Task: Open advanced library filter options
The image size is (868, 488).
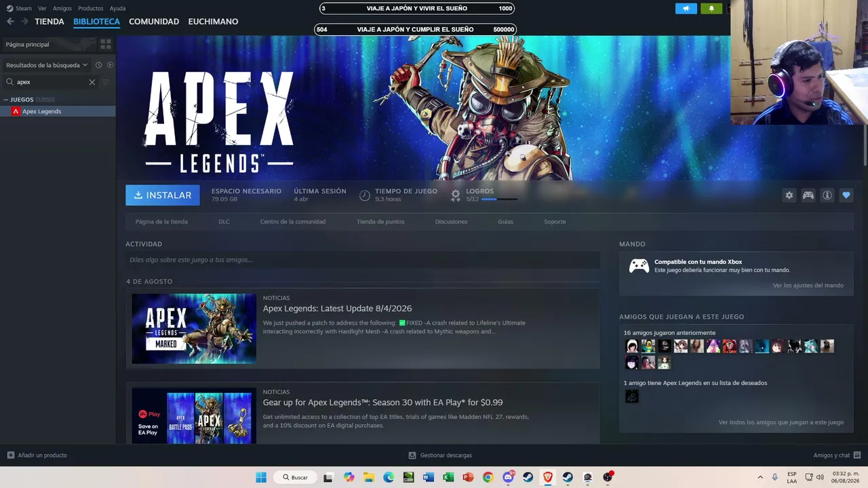Action: point(105,82)
